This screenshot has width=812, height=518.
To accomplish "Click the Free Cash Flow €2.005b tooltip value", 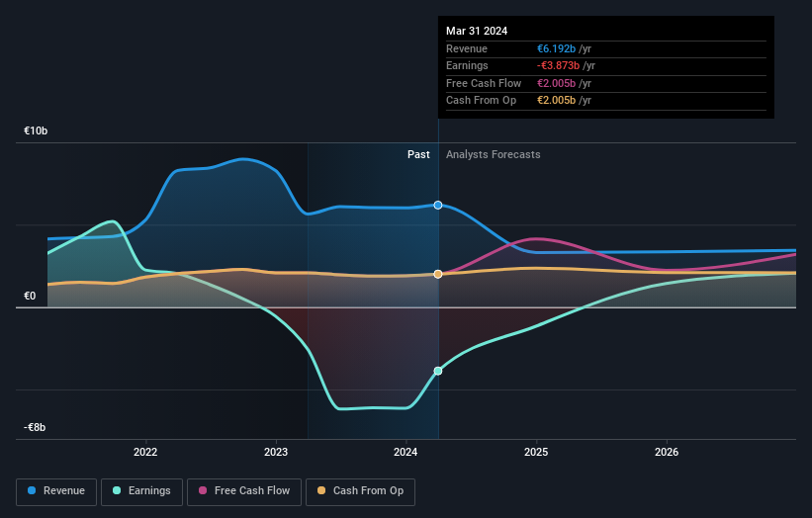I will (x=556, y=83).
